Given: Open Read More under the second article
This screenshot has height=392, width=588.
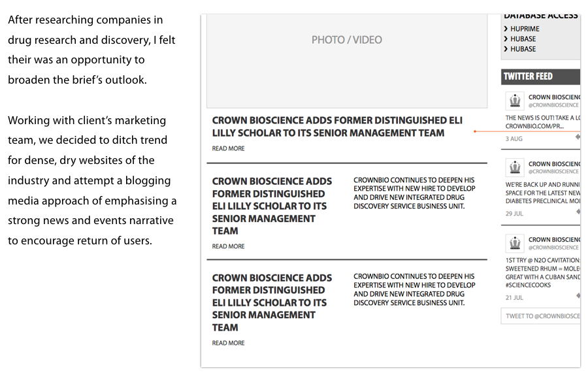Looking at the screenshot, I should tap(228, 246).
